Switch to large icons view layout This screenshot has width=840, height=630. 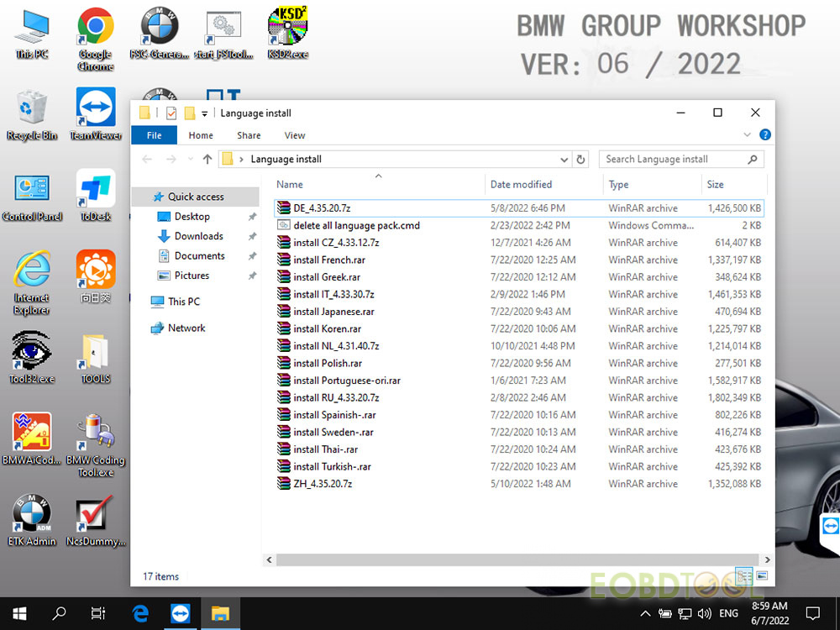(x=763, y=576)
